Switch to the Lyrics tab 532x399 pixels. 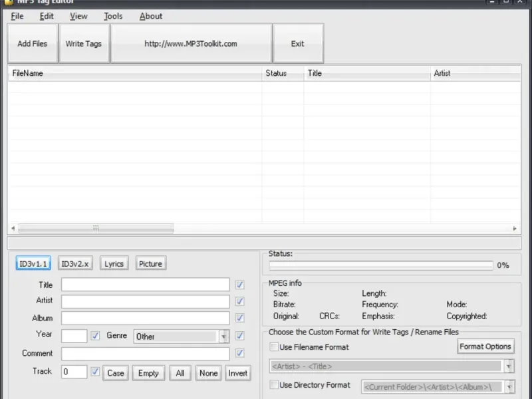pos(114,263)
